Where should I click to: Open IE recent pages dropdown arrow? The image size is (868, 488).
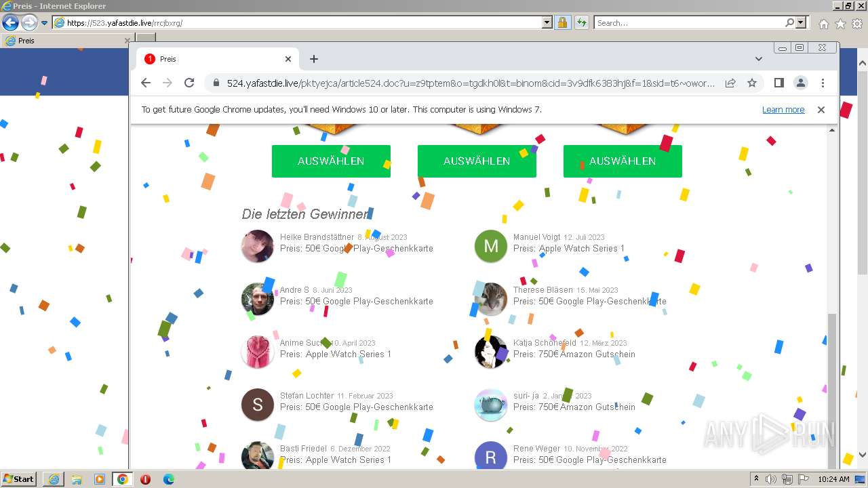coord(45,23)
